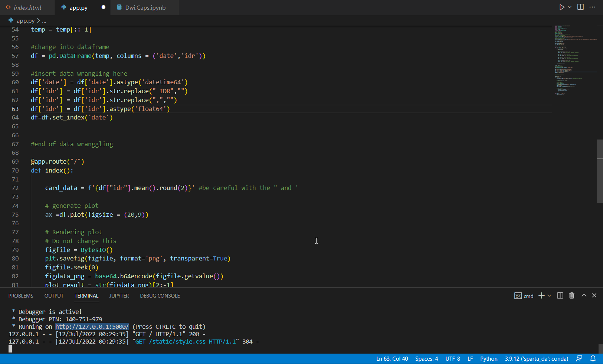This screenshot has width=603, height=364.
Task: Change indentation via Spaces: 4
Action: [x=426, y=359]
